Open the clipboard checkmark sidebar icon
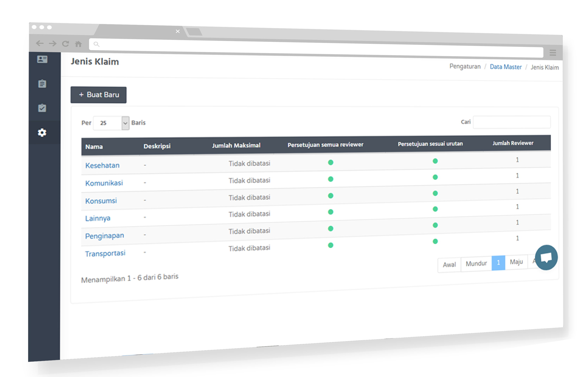 pyautogui.click(x=42, y=108)
